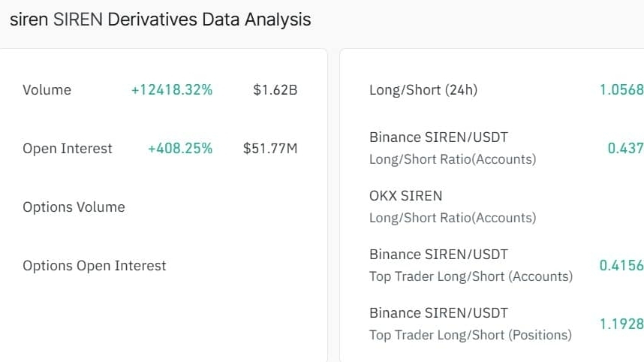Click the Volume label

click(x=47, y=90)
